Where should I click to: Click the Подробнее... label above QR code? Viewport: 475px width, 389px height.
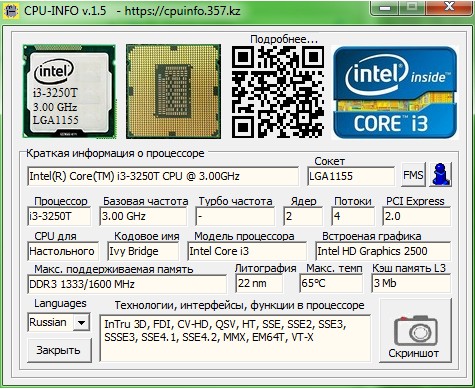pyautogui.click(x=284, y=39)
